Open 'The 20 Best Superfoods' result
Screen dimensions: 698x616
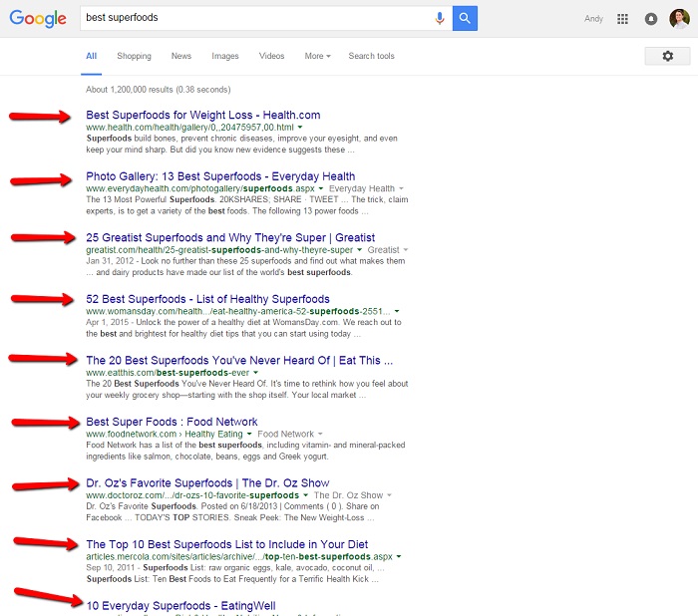tap(239, 360)
